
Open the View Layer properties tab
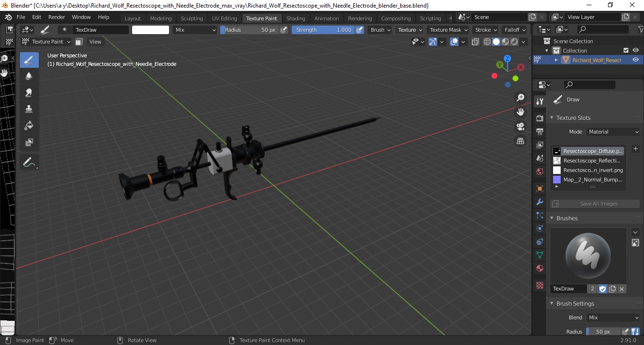click(539, 145)
